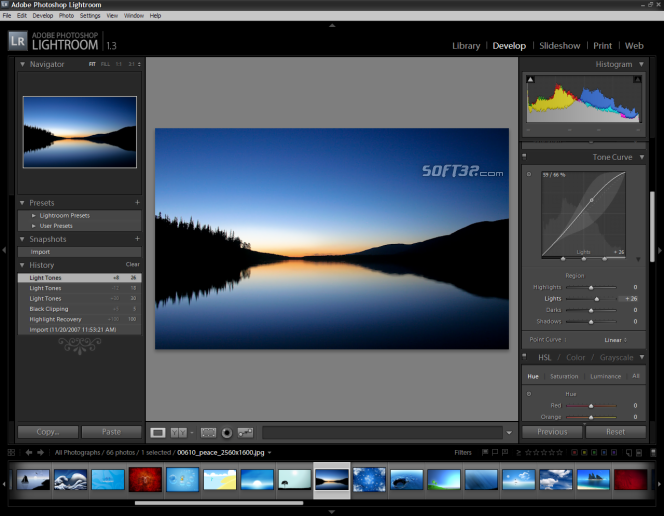The width and height of the screenshot is (664, 516).
Task: Select the Highlight Recovery history step
Action: click(x=80, y=319)
